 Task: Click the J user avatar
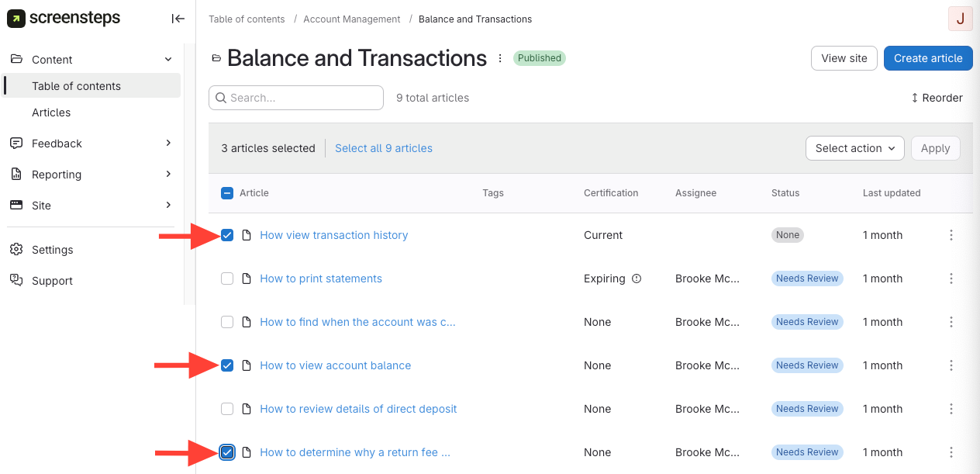tap(960, 19)
